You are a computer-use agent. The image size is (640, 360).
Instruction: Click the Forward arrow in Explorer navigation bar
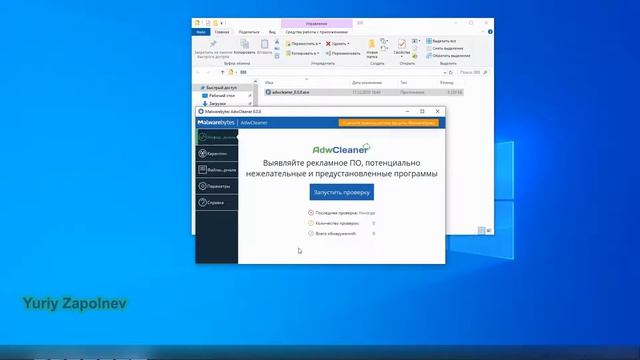click(209, 72)
